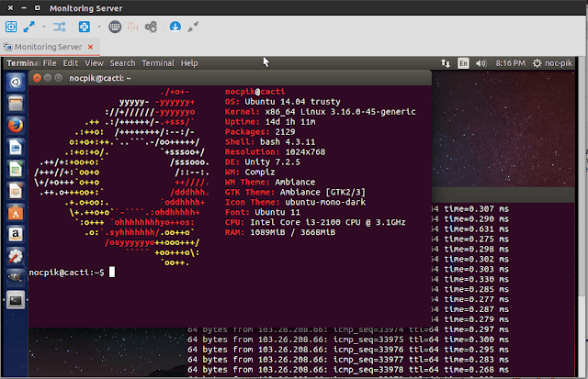This screenshot has width=588, height=379.
Task: Click the launcher icon just above the Terminal icon
Action: click(x=16, y=278)
